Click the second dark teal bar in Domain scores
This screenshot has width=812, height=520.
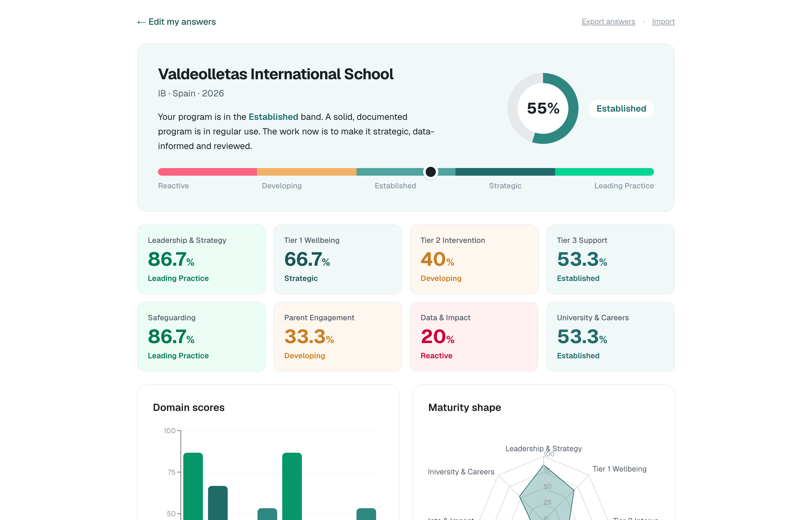point(218,503)
